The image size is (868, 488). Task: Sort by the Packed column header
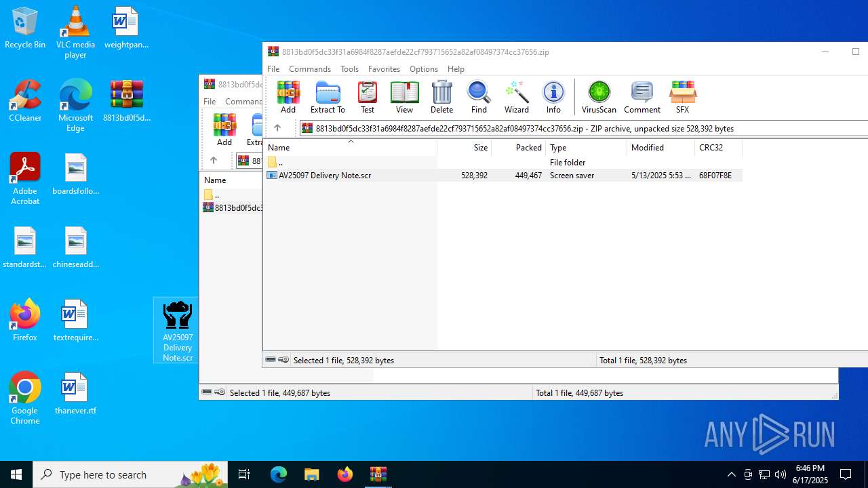point(519,147)
